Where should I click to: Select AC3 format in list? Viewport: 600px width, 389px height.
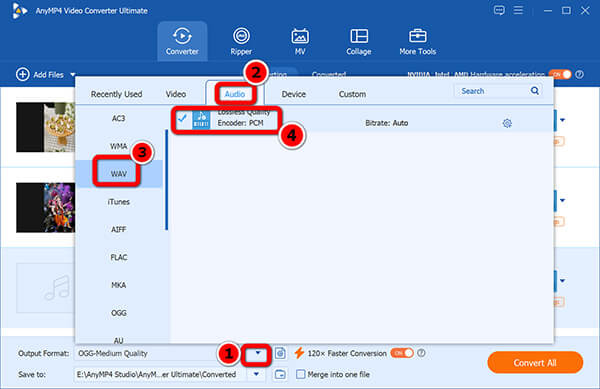(119, 119)
